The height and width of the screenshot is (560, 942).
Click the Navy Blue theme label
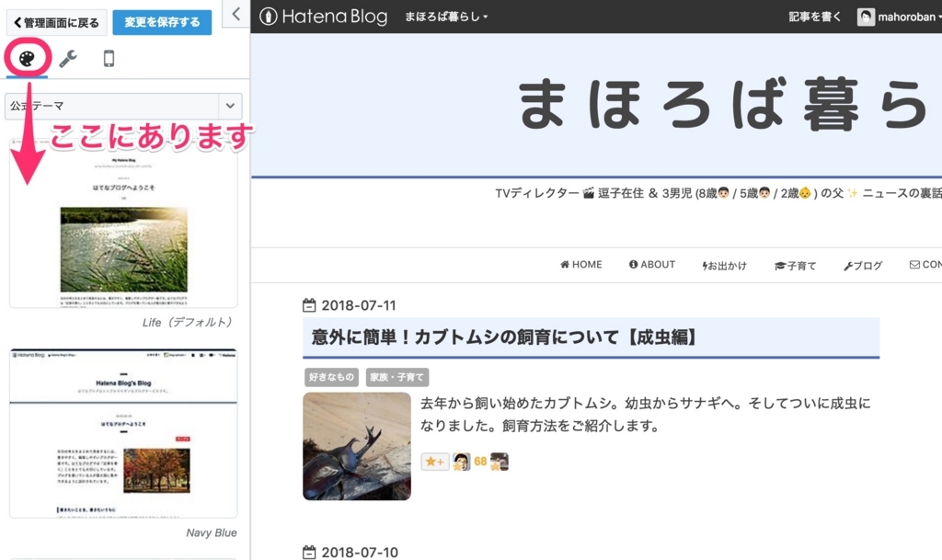[211, 533]
